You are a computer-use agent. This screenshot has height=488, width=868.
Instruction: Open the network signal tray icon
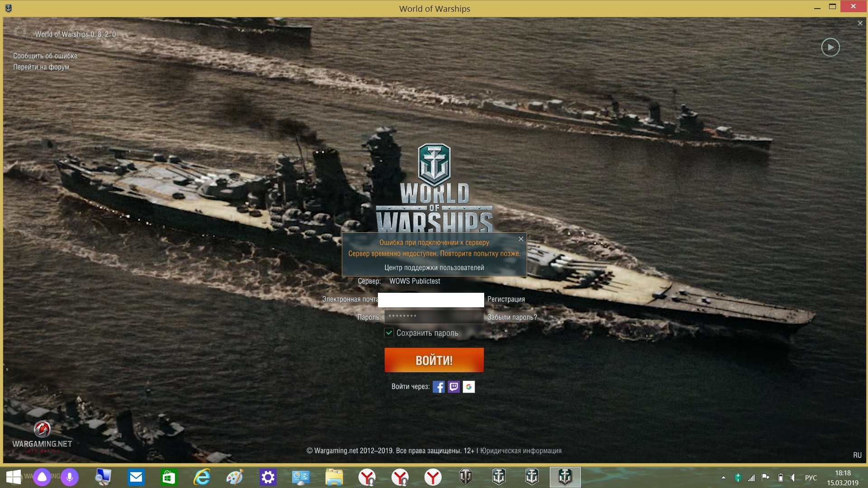751,478
